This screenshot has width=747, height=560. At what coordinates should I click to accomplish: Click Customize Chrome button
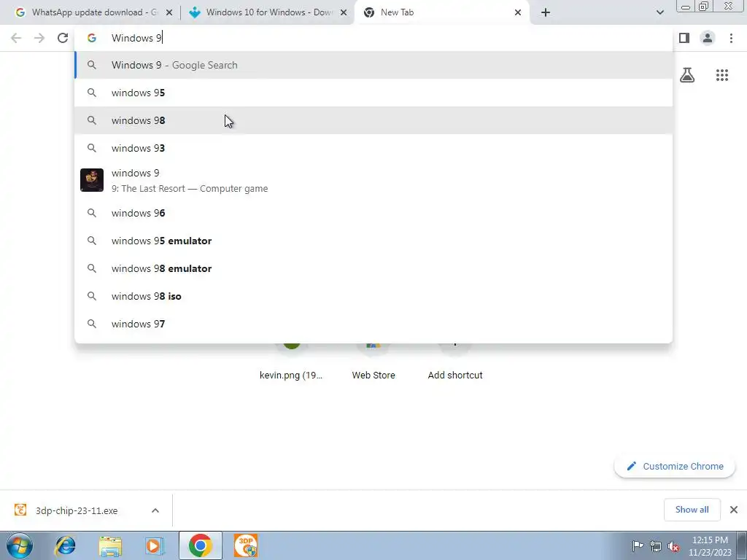click(x=675, y=466)
